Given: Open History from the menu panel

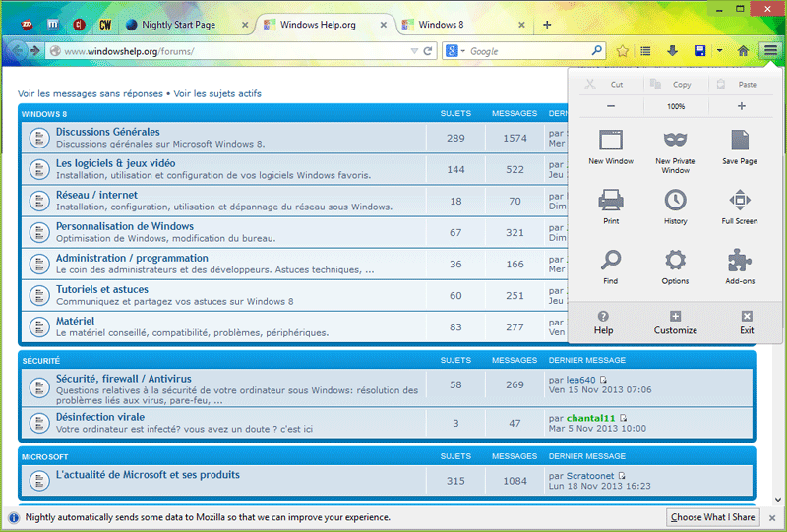Looking at the screenshot, I should tap(675, 202).
